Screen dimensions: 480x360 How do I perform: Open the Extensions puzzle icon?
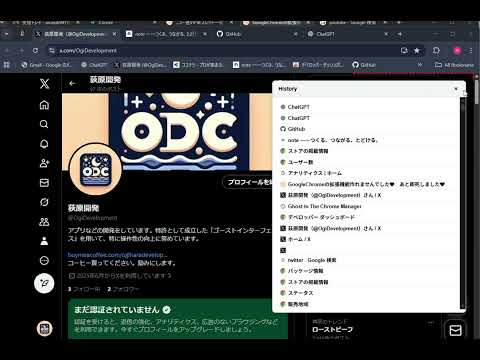(x=436, y=51)
